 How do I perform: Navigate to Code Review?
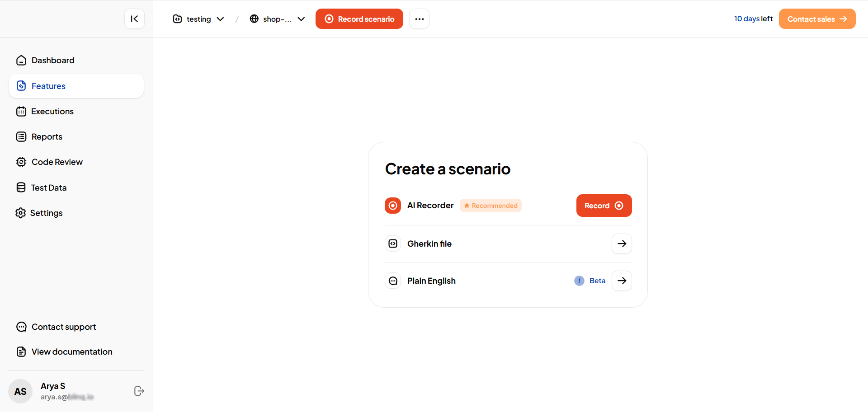pos(57,162)
